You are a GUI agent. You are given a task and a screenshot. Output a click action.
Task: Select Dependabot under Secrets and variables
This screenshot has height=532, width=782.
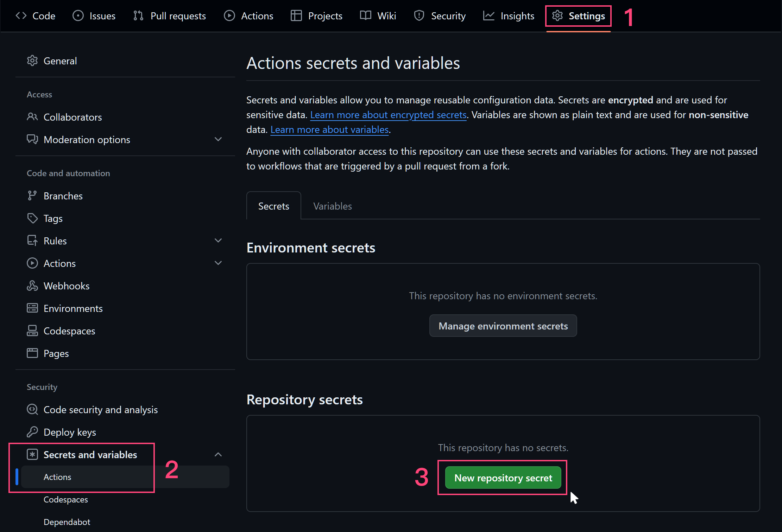[67, 522]
